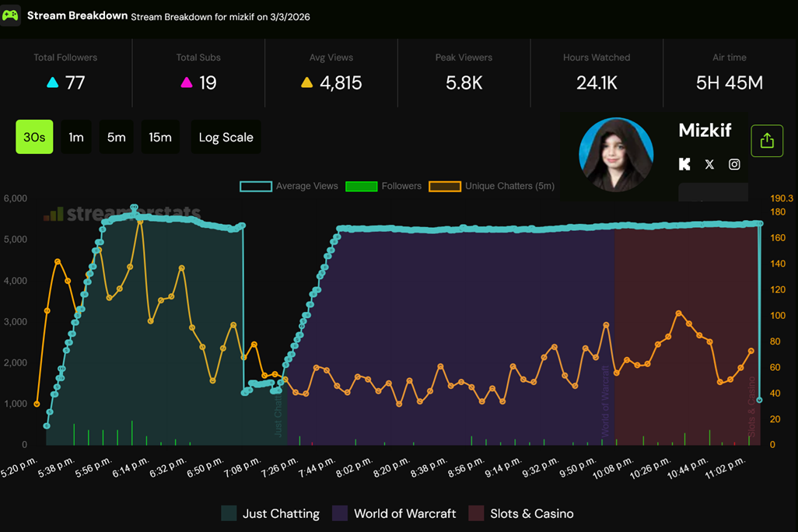Image resolution: width=798 pixels, height=532 pixels.
Task: Click the 4,815 Avg Views value
Action: coord(341,82)
